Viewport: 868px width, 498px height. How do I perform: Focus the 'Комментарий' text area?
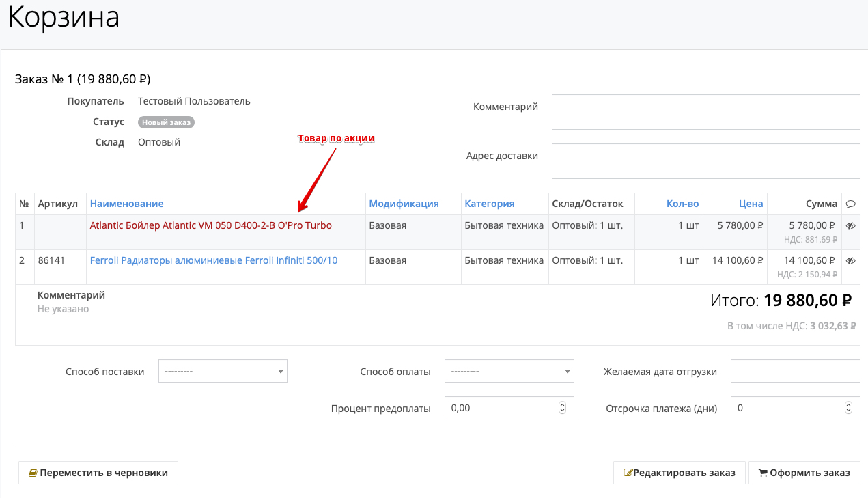pos(705,112)
